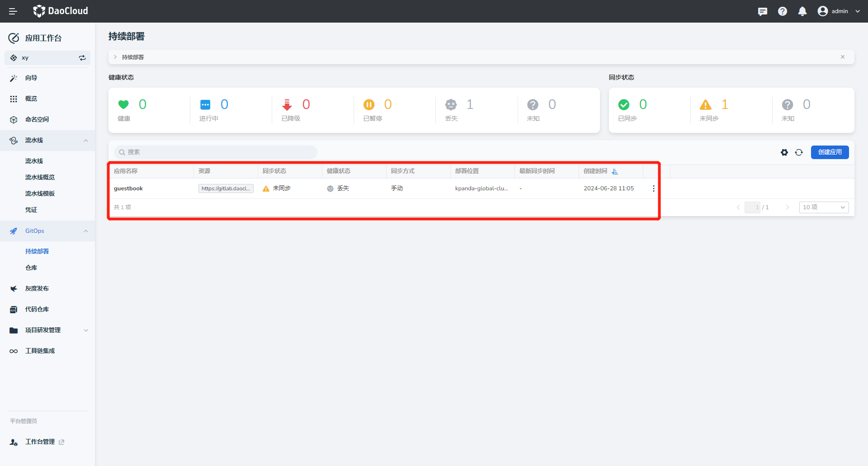Image resolution: width=868 pixels, height=466 pixels.
Task: Open 仓库 under GitOps
Action: click(31, 268)
